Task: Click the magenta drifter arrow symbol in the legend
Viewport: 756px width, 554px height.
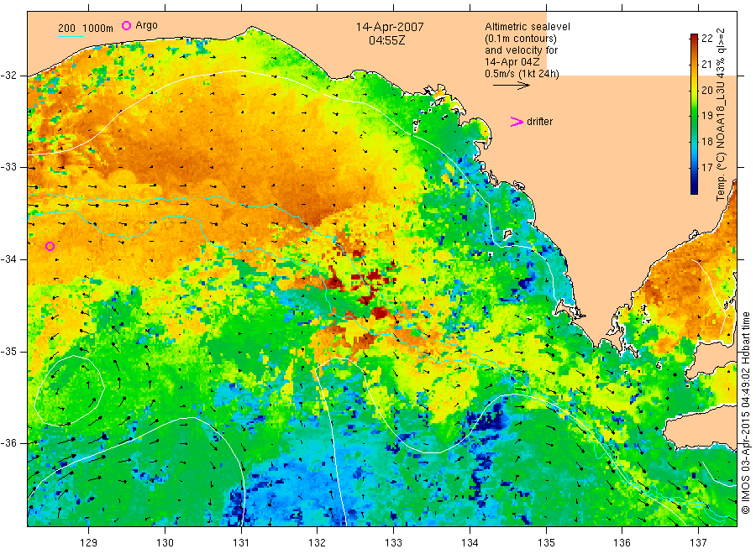Action: coord(517,122)
